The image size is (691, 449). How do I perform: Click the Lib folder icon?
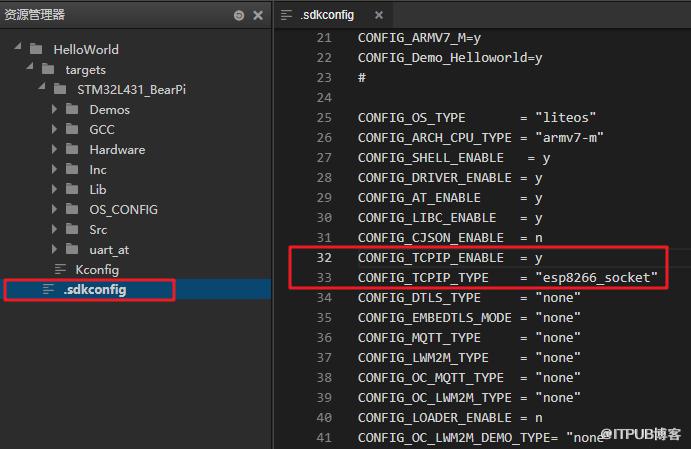click(x=72, y=189)
